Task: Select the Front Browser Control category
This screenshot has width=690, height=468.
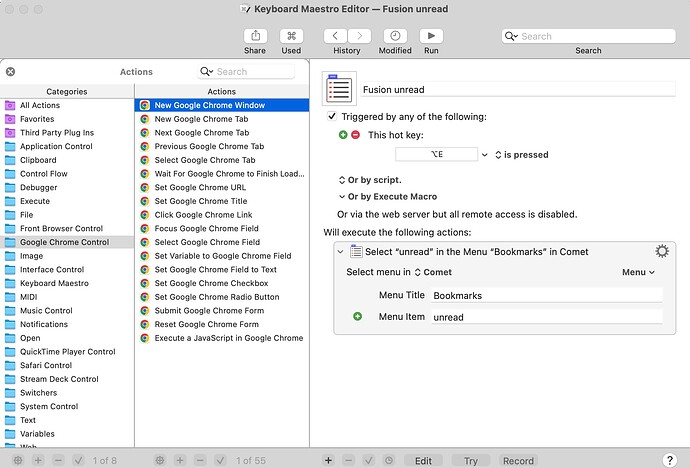Action: [67, 228]
